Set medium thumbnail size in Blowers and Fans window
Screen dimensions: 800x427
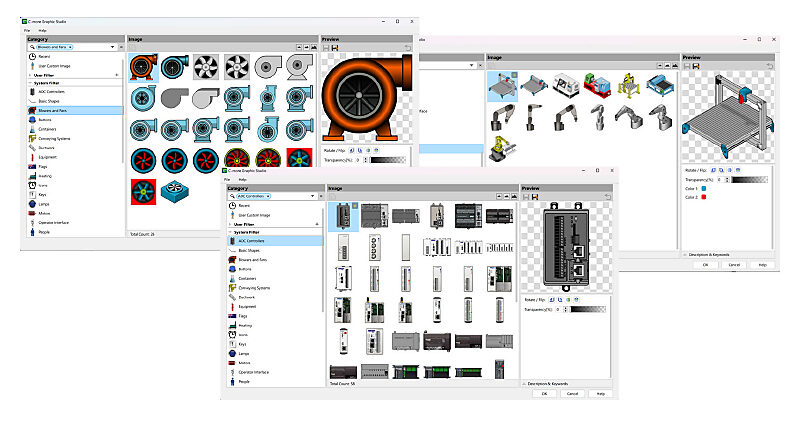pyautogui.click(x=306, y=47)
